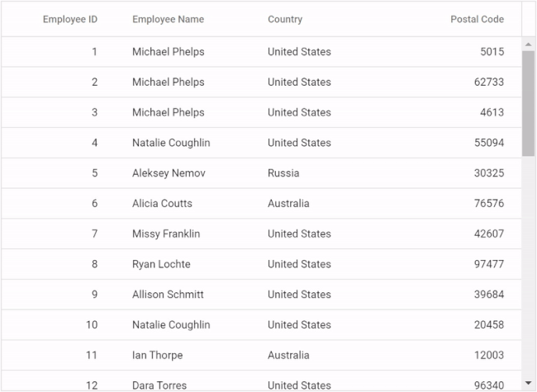Screen dimensions: 537x392
Task: Select the Alicia Coutts name cell
Action: [x=162, y=204]
